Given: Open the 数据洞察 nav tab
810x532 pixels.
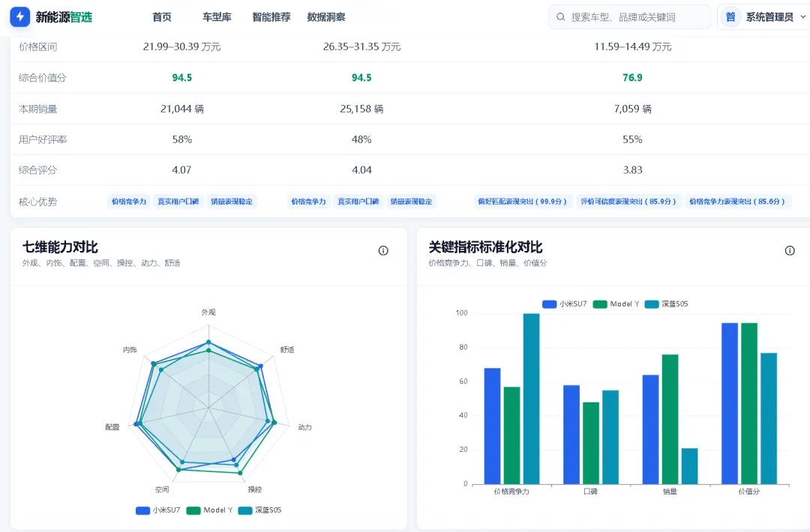Looking at the screenshot, I should 326,17.
